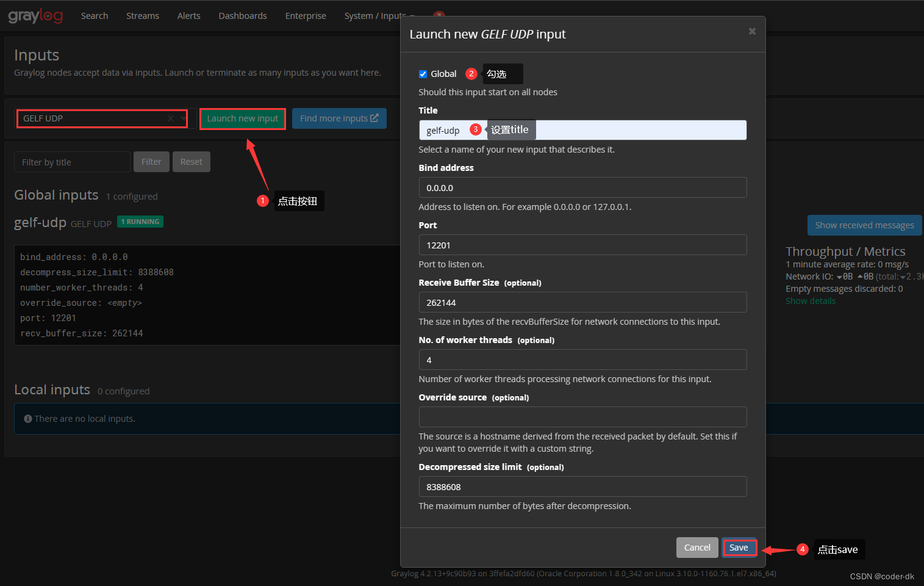
Task: Click Find more inputs link button
Action: 339,118
